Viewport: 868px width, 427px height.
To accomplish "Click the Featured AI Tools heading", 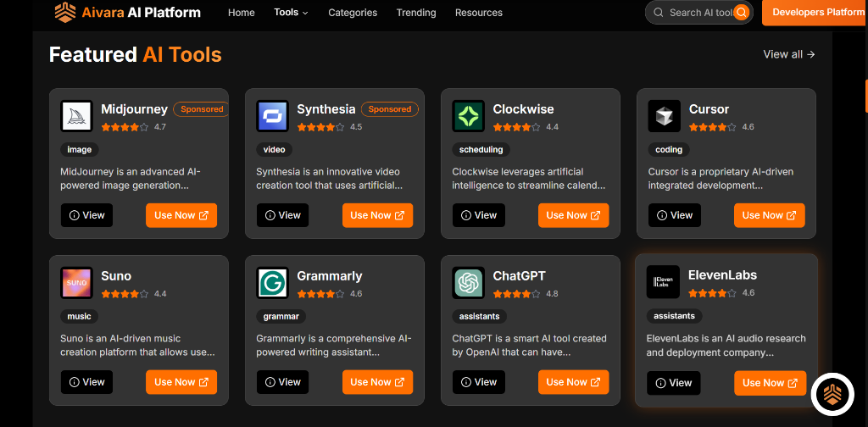I will (x=136, y=55).
